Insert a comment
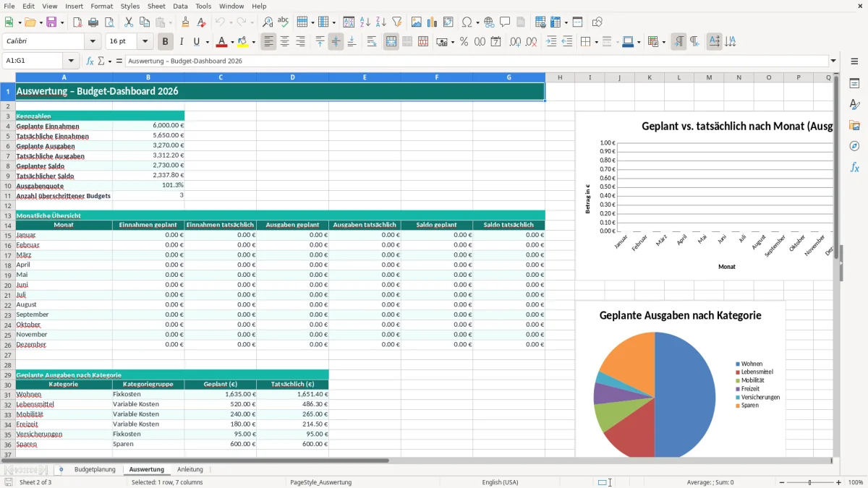 click(505, 22)
